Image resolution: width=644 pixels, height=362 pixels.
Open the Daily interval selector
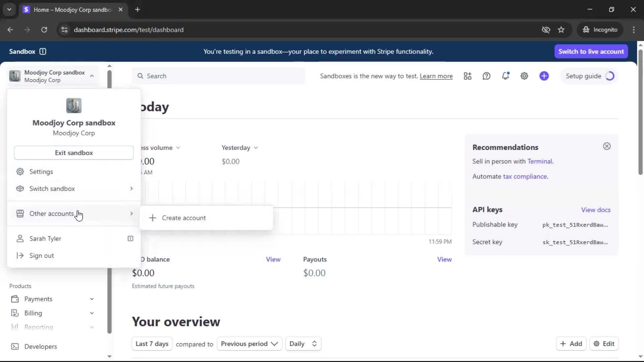(303, 344)
